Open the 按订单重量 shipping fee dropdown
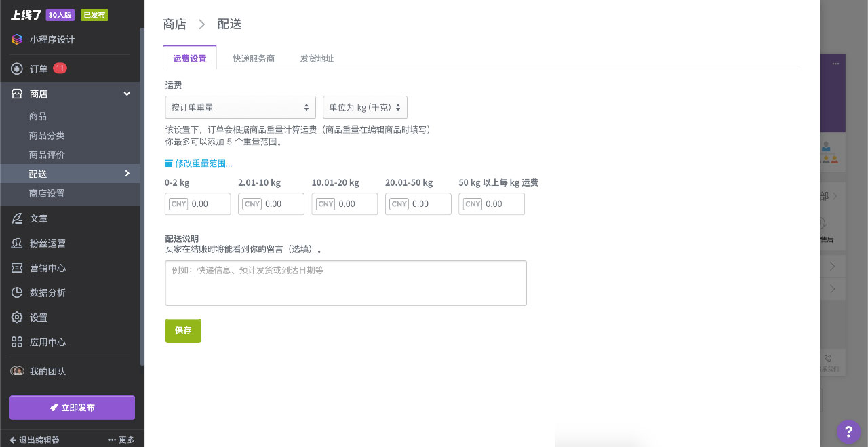Image resolution: width=868 pixels, height=447 pixels. click(x=240, y=107)
